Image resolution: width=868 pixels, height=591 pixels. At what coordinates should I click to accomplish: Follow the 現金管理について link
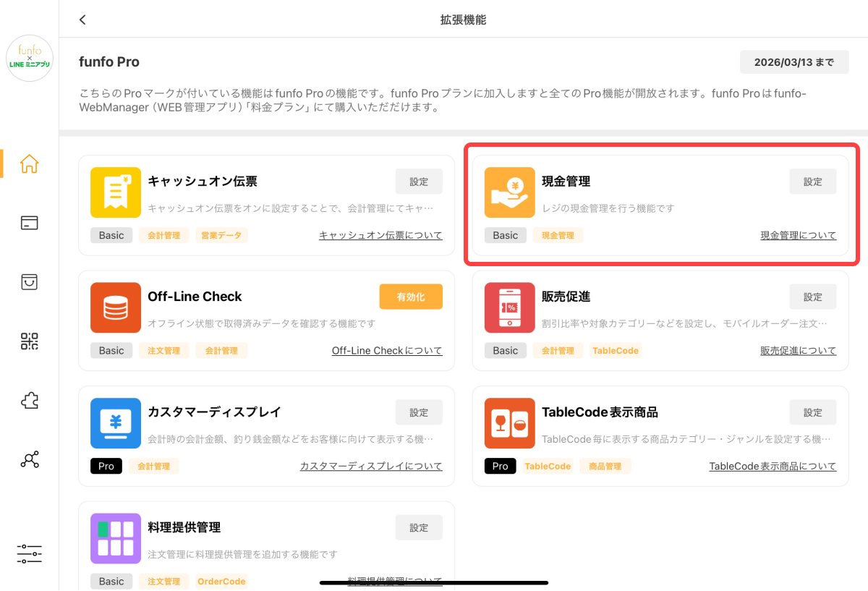(x=799, y=235)
